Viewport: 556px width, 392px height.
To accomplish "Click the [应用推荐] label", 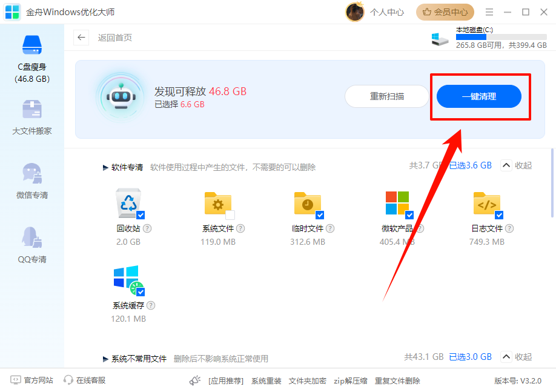I will click(x=226, y=381).
